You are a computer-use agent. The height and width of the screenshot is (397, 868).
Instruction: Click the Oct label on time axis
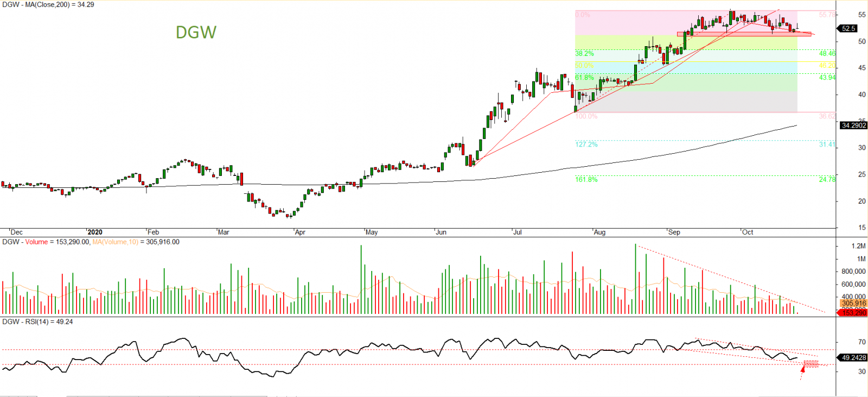click(748, 232)
